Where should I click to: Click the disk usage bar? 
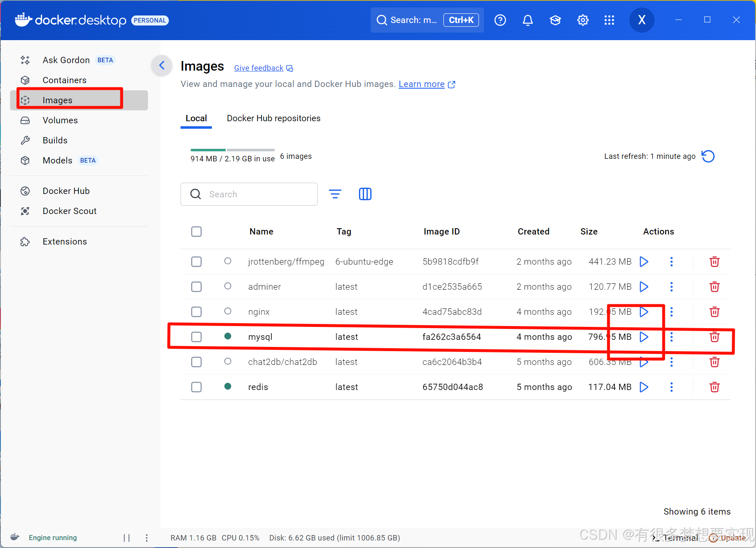(x=232, y=150)
